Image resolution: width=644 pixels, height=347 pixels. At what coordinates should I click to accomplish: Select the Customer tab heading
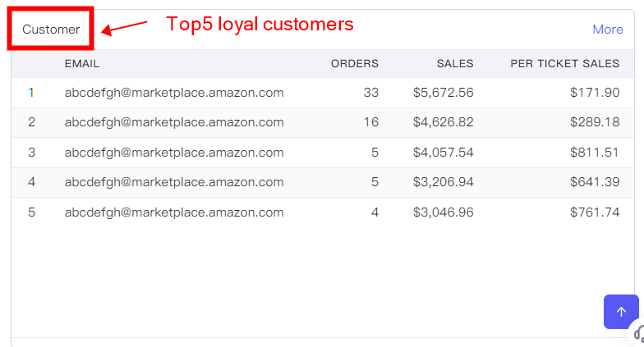click(x=51, y=30)
